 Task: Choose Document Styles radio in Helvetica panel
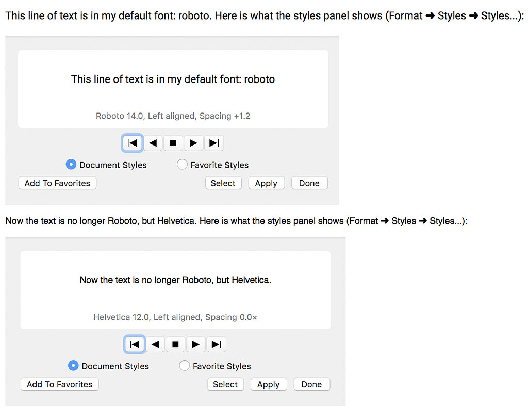pyautogui.click(x=73, y=366)
